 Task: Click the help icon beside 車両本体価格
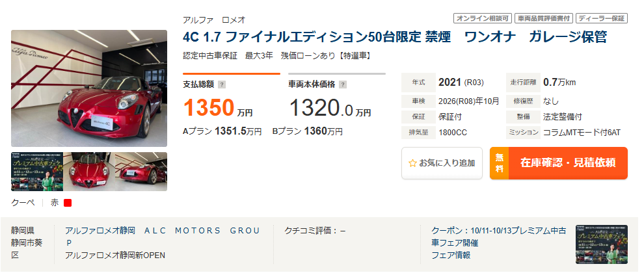343,85
